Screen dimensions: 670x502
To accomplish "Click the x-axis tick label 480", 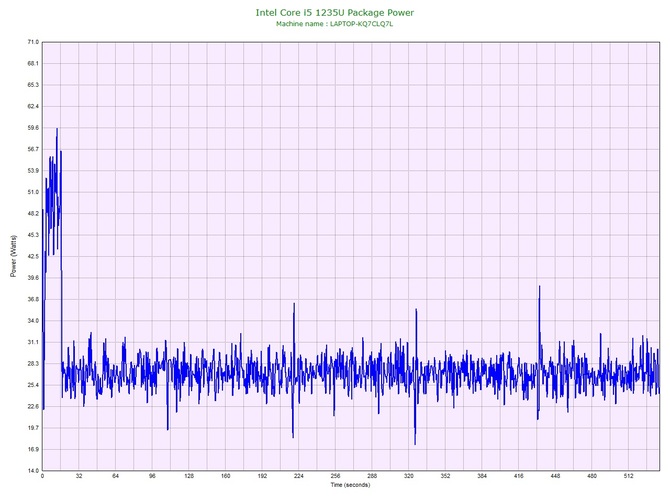I will (x=592, y=476).
